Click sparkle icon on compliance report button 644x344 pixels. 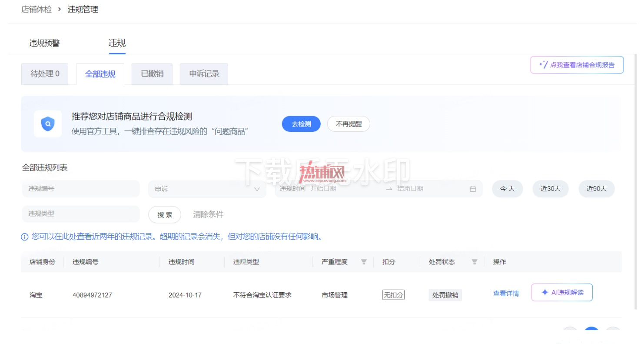tap(543, 64)
